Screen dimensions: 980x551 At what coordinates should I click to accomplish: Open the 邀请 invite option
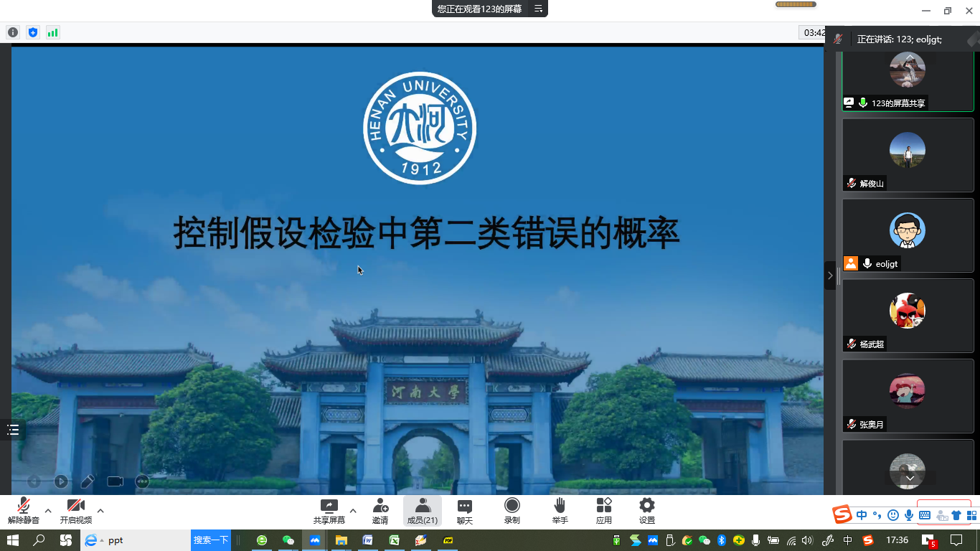pyautogui.click(x=380, y=511)
